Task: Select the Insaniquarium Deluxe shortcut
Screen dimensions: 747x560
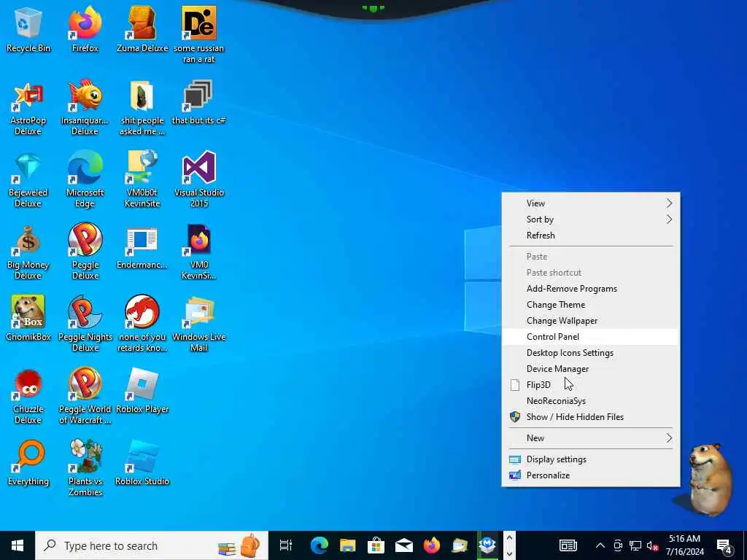Action: click(85, 108)
